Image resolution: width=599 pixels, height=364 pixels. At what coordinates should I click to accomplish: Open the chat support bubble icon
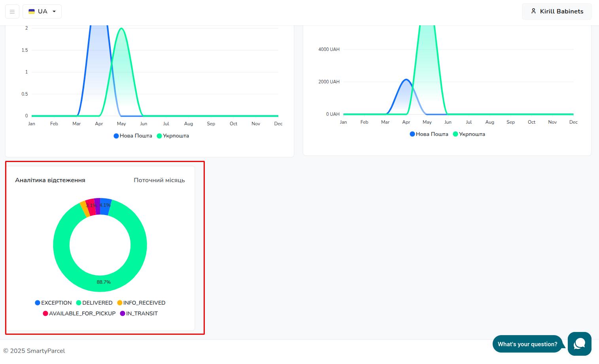coord(579,344)
